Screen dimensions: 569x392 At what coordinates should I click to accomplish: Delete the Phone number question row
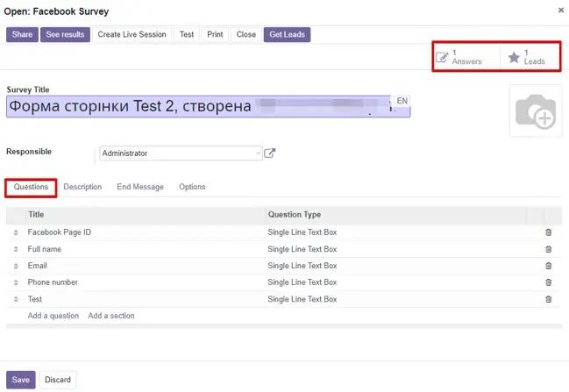pyautogui.click(x=548, y=282)
